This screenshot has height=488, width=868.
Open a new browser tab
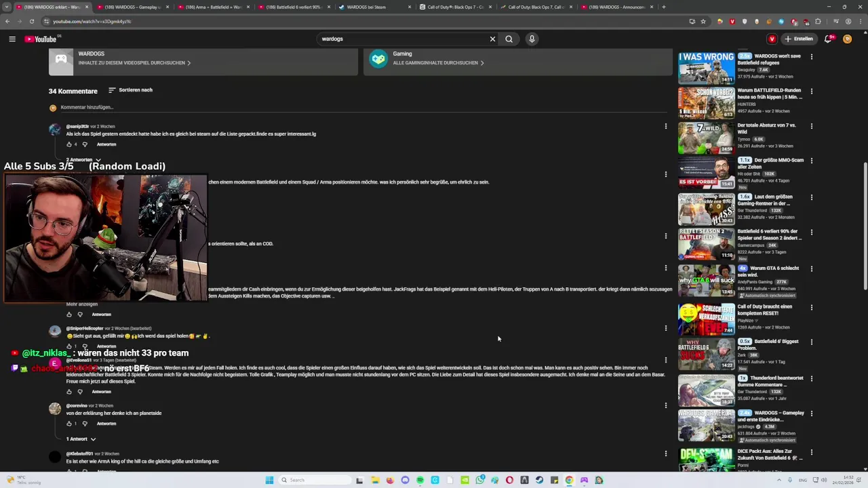[663, 7]
